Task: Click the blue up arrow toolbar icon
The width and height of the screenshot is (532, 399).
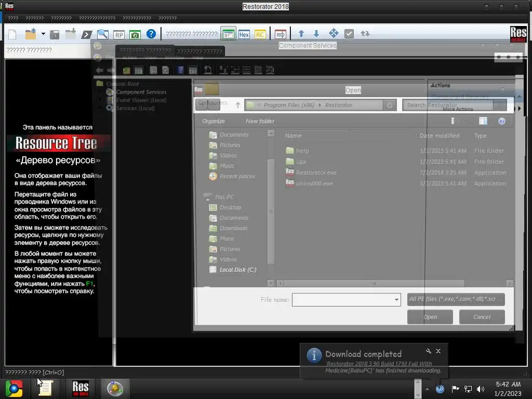Action: (x=301, y=34)
